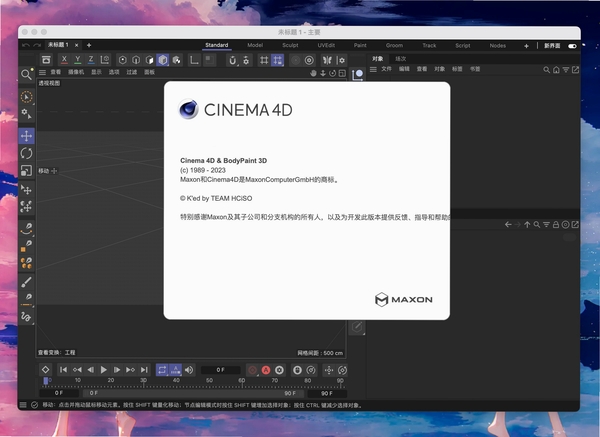Click the toggle viewport layout icon
The width and height of the screenshot is (600, 437).
click(x=342, y=73)
